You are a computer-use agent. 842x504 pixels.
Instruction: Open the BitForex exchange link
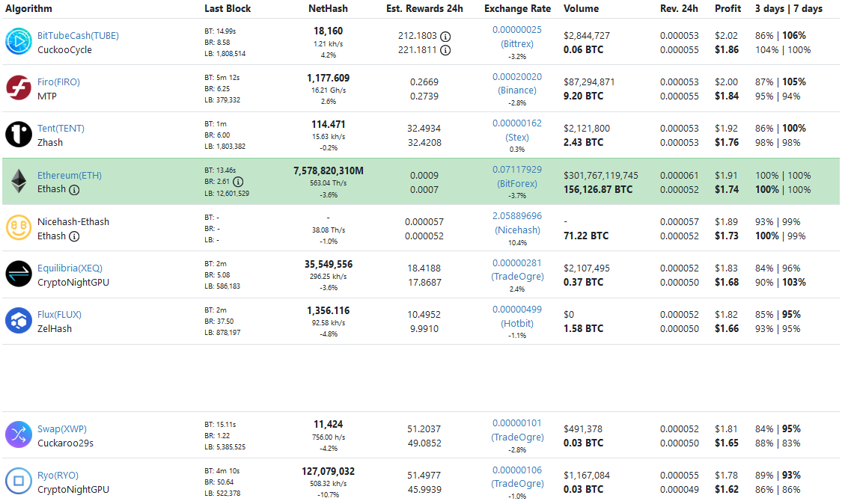pos(517,183)
